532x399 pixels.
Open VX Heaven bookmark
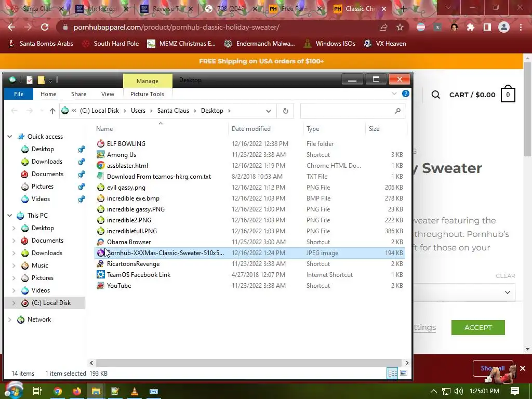click(385, 44)
